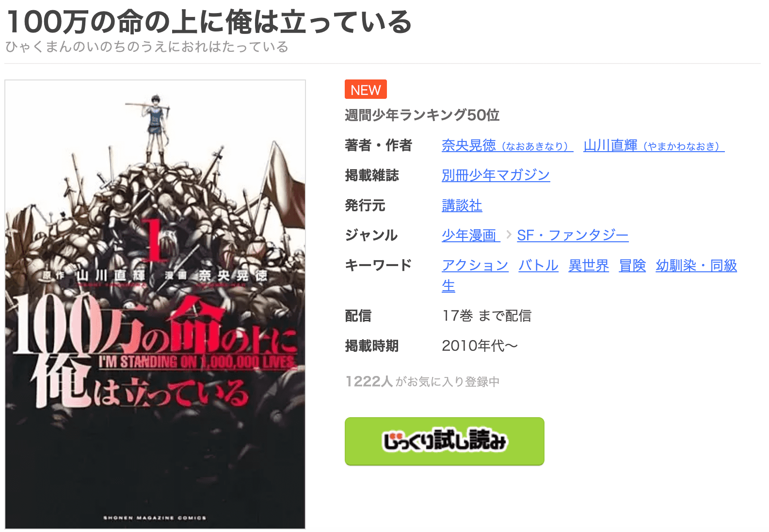This screenshot has height=532, width=769.
Task: Click the 週間少年ランキング50位 ranking text
Action: pyautogui.click(x=422, y=115)
